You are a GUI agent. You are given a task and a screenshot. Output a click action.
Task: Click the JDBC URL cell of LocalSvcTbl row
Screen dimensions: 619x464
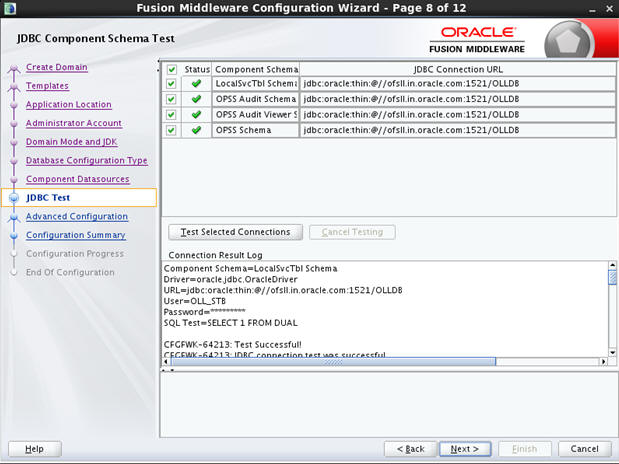[x=458, y=84]
